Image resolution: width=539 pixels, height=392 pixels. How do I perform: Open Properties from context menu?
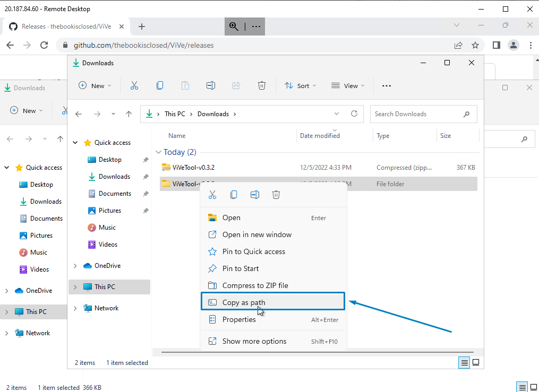[x=273, y=319]
